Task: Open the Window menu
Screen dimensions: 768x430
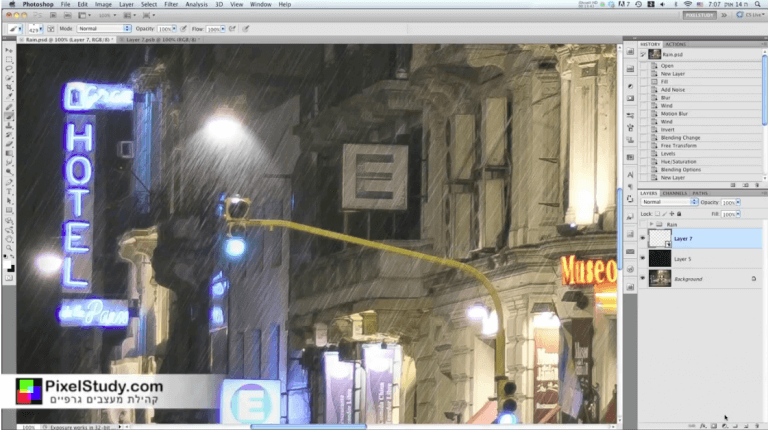Action: click(x=261, y=4)
